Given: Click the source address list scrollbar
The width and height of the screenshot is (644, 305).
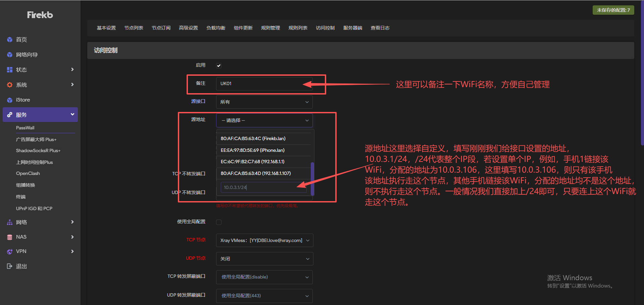Looking at the screenshot, I should [312, 178].
